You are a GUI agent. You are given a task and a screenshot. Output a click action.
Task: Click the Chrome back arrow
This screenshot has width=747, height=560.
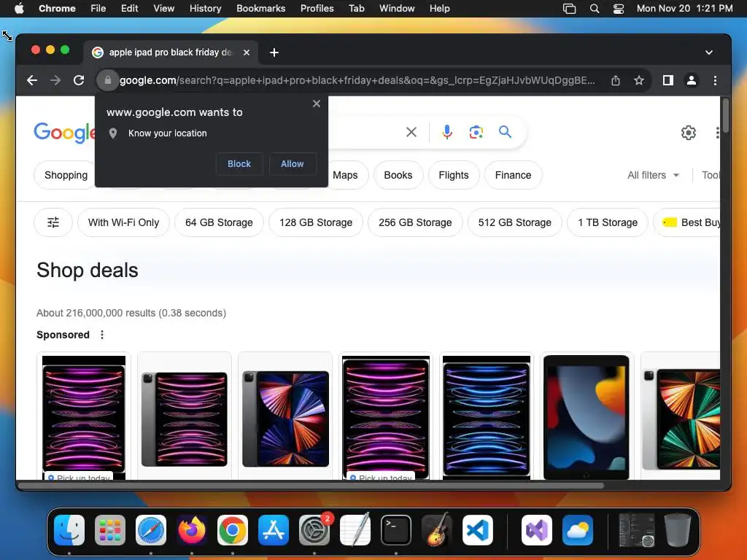[32, 80]
